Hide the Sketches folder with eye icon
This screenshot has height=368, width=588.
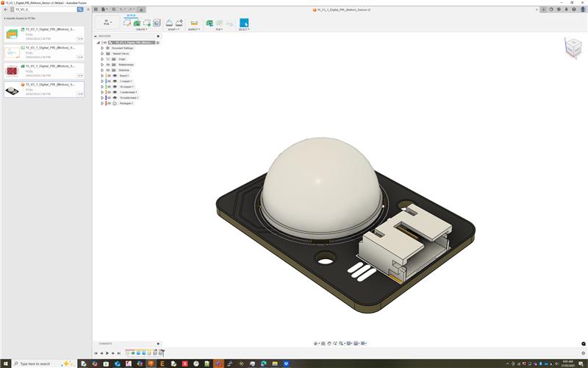[108, 70]
